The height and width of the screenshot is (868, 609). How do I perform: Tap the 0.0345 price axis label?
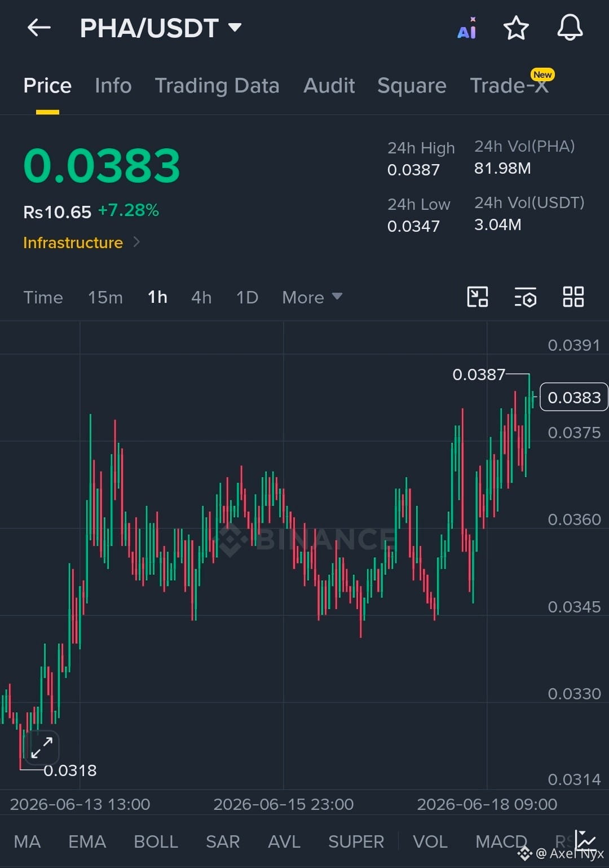574,607
